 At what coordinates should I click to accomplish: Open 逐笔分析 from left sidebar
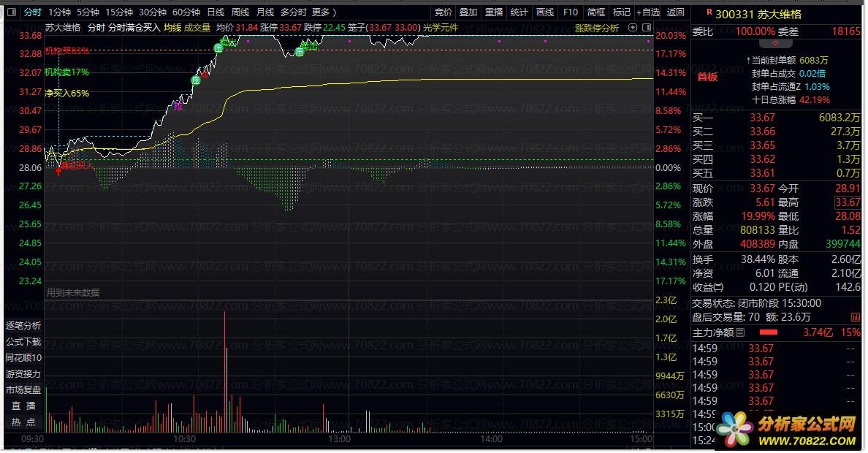pos(23,326)
